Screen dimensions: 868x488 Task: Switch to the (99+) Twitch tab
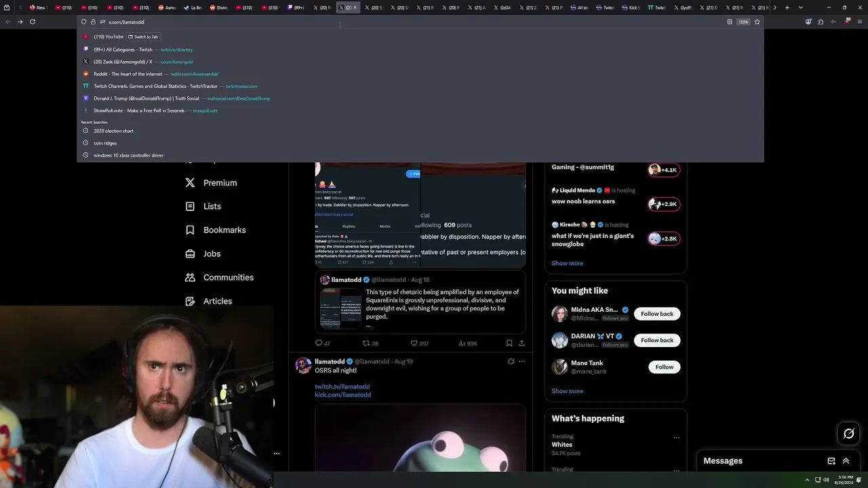coord(296,7)
